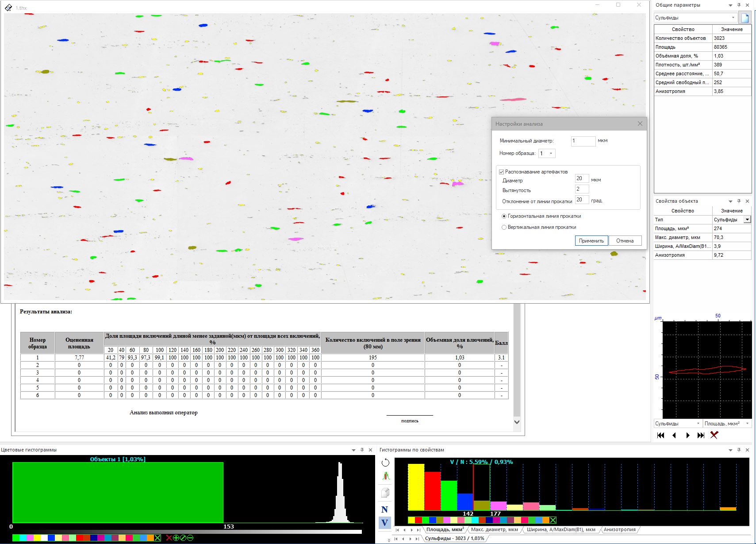Select the Сульфиды - 3023 / 1,03% tab

tap(454, 538)
